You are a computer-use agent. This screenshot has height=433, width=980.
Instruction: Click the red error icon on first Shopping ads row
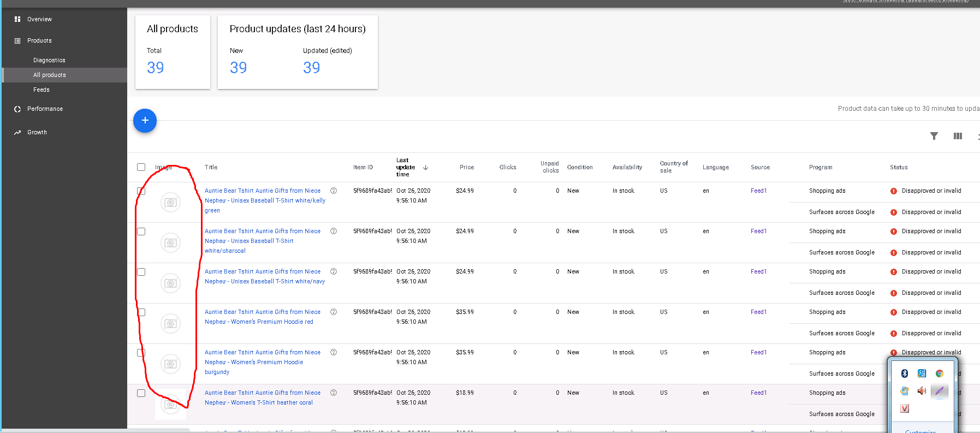[x=894, y=191]
